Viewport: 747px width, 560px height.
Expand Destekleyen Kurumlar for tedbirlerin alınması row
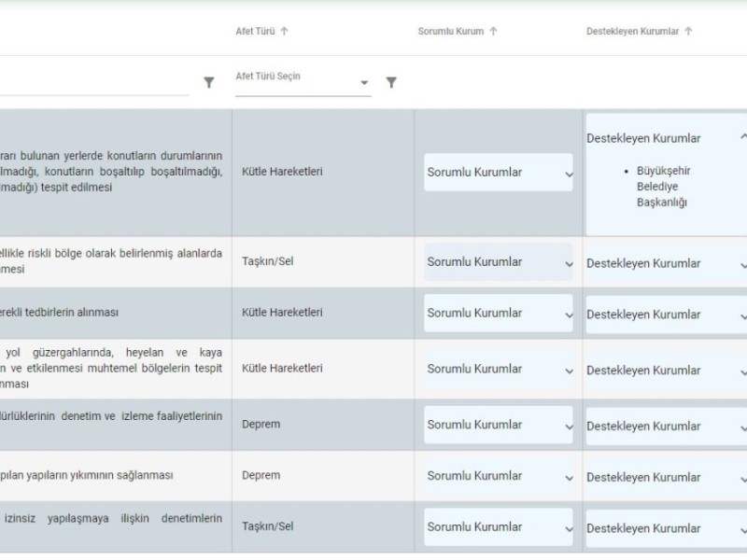tap(665, 315)
